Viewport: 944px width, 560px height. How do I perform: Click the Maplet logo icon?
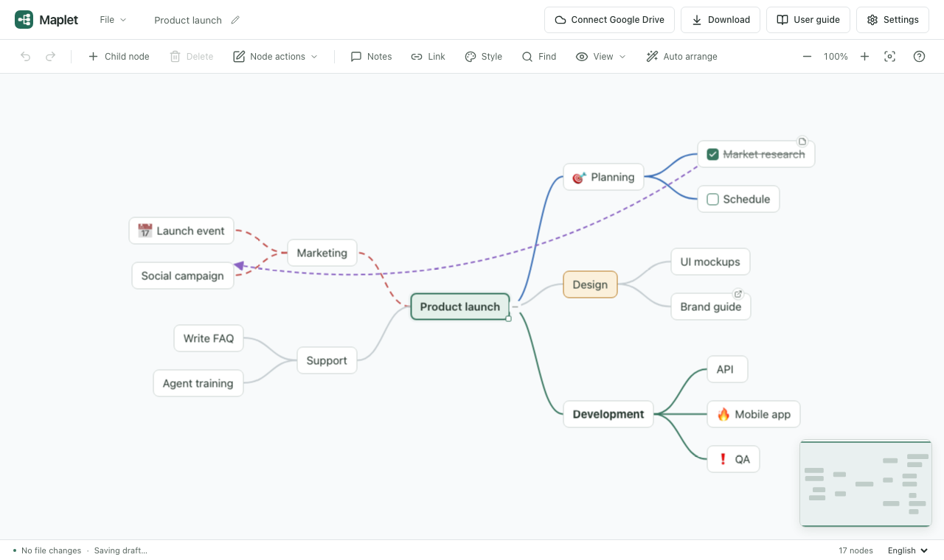(x=24, y=20)
